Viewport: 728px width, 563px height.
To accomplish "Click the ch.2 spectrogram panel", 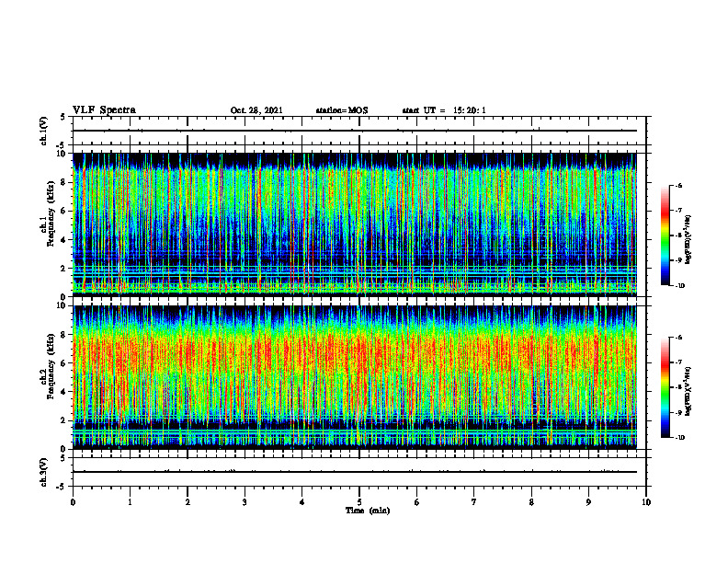I will click(355, 377).
